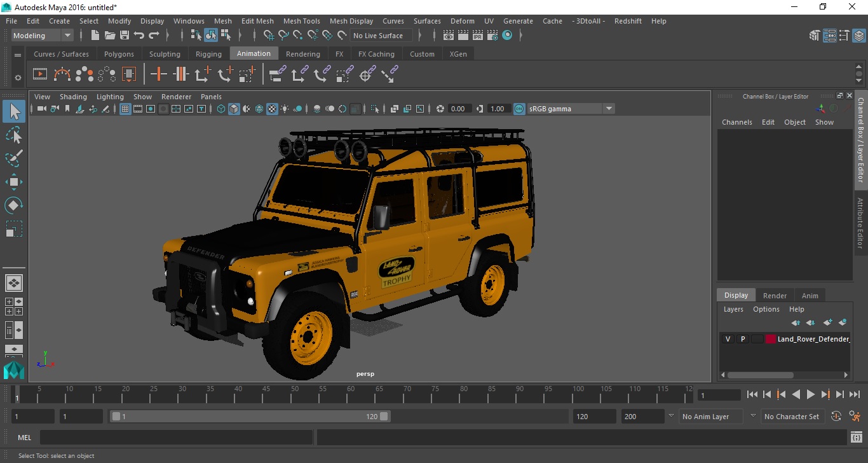Viewport: 868px width, 463px height.
Task: Activate the Lasso select tool
Action: click(14, 135)
